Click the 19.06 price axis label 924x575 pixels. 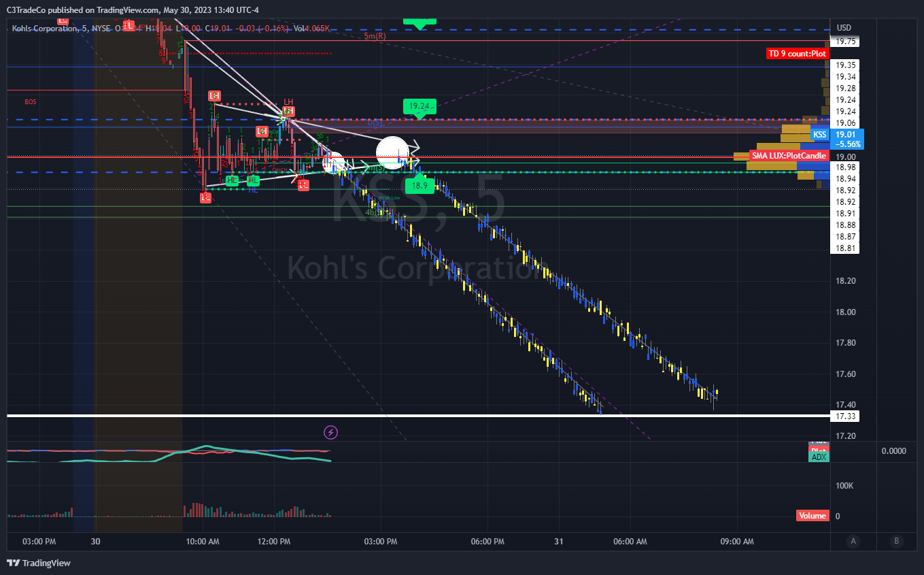click(846, 122)
